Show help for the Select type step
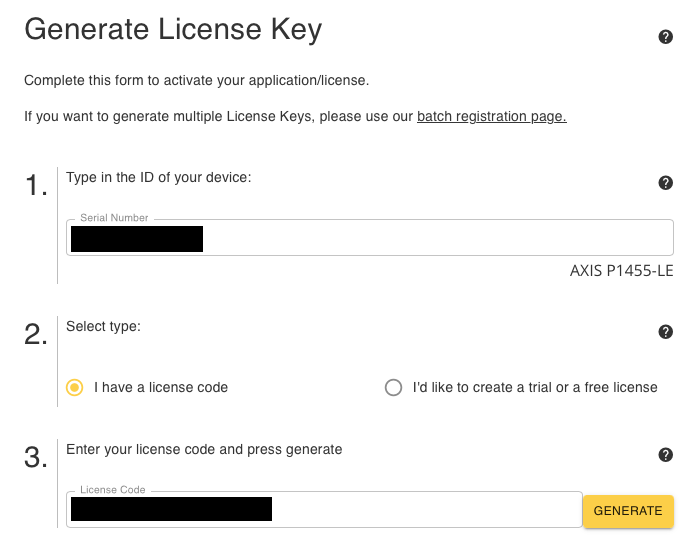 [x=665, y=333]
